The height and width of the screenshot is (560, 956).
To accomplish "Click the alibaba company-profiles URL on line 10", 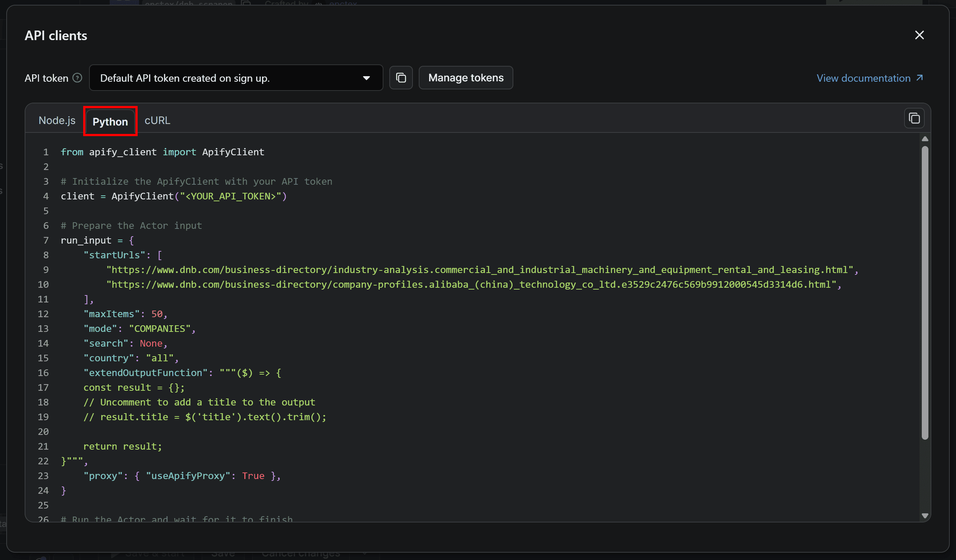I will 471,284.
